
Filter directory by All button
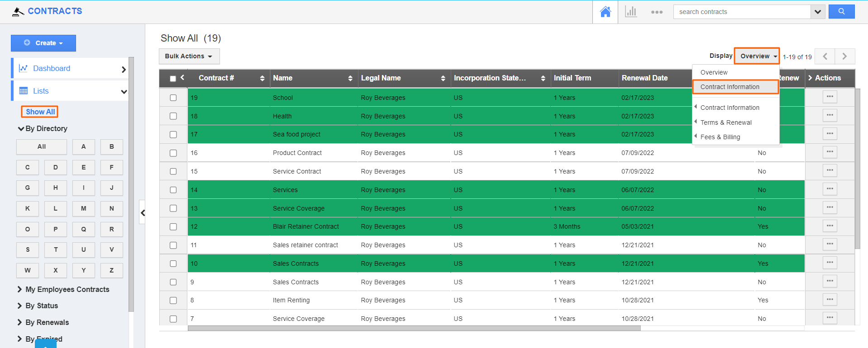[x=42, y=146]
